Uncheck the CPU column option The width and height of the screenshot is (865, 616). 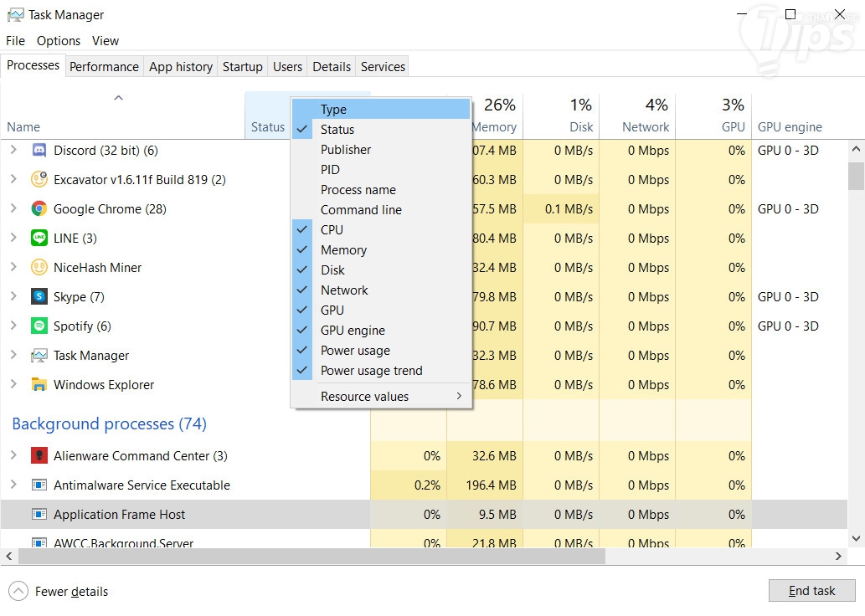coord(332,230)
